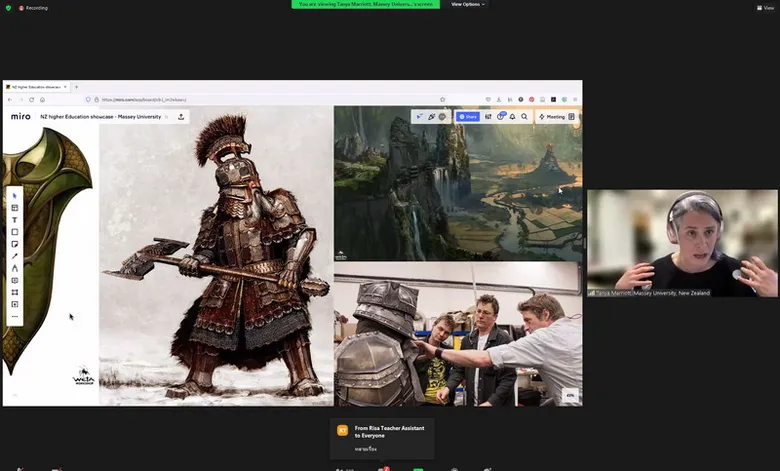The height and width of the screenshot is (471, 780).
Task: Star the board title as favorite
Action: pyautogui.click(x=167, y=117)
